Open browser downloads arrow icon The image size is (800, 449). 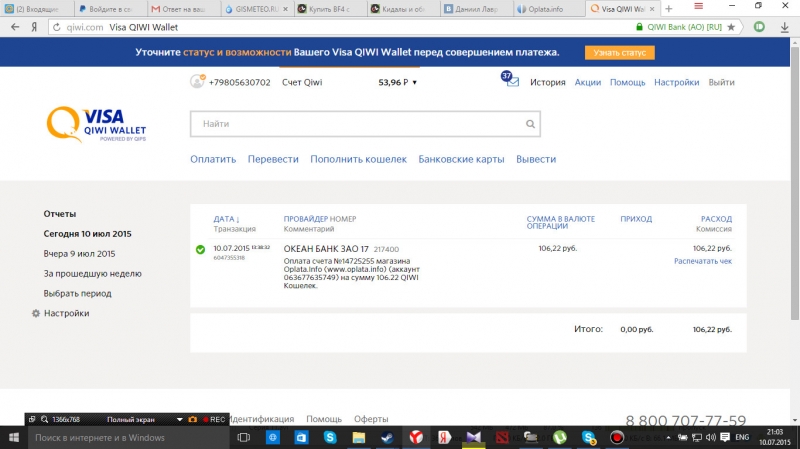(x=785, y=28)
